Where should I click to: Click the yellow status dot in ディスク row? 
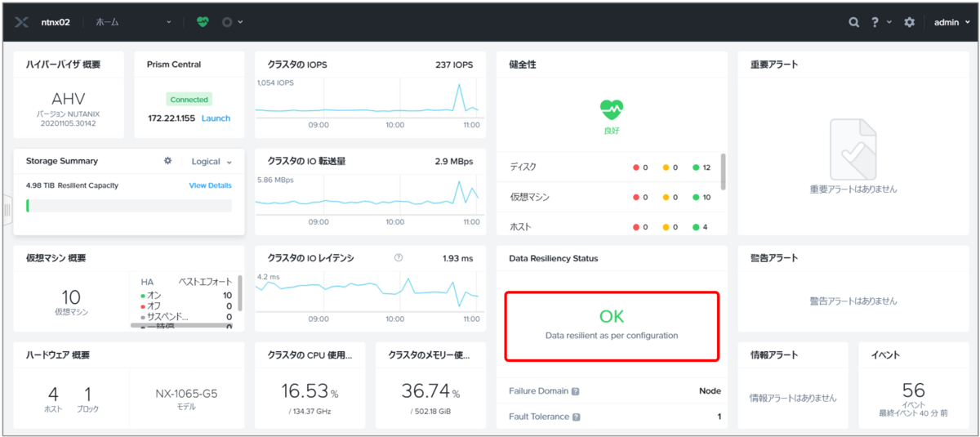click(666, 167)
